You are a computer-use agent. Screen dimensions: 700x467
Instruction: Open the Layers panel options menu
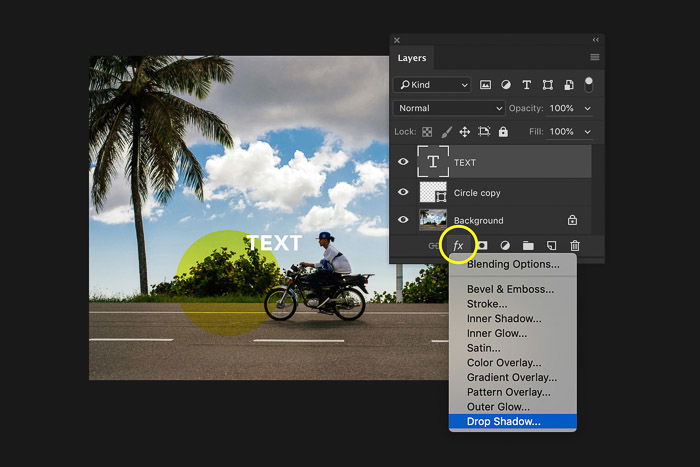point(595,57)
